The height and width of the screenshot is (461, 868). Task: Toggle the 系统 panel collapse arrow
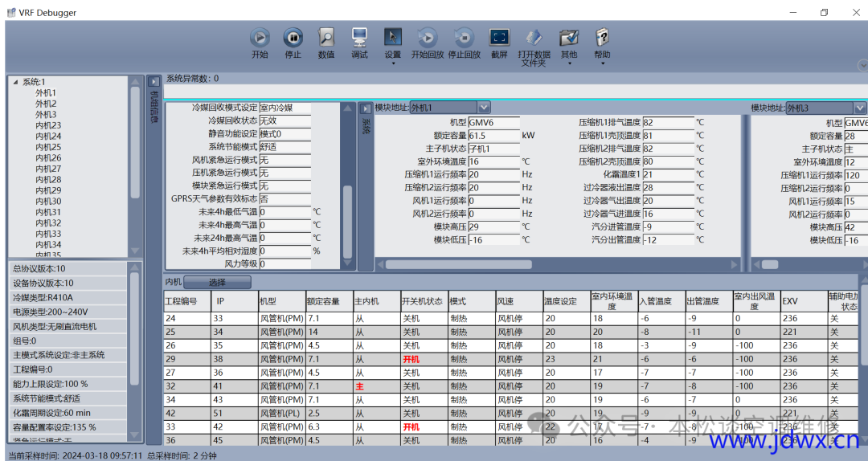[x=366, y=108]
